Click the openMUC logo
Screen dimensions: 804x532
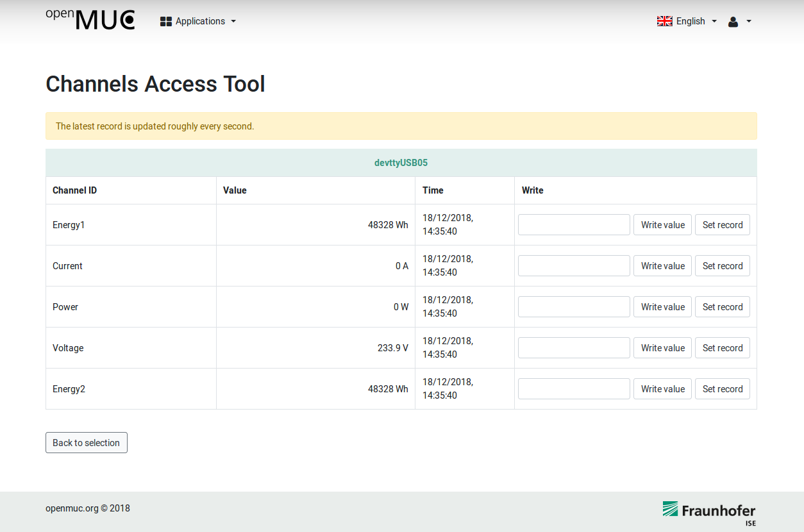(x=90, y=19)
